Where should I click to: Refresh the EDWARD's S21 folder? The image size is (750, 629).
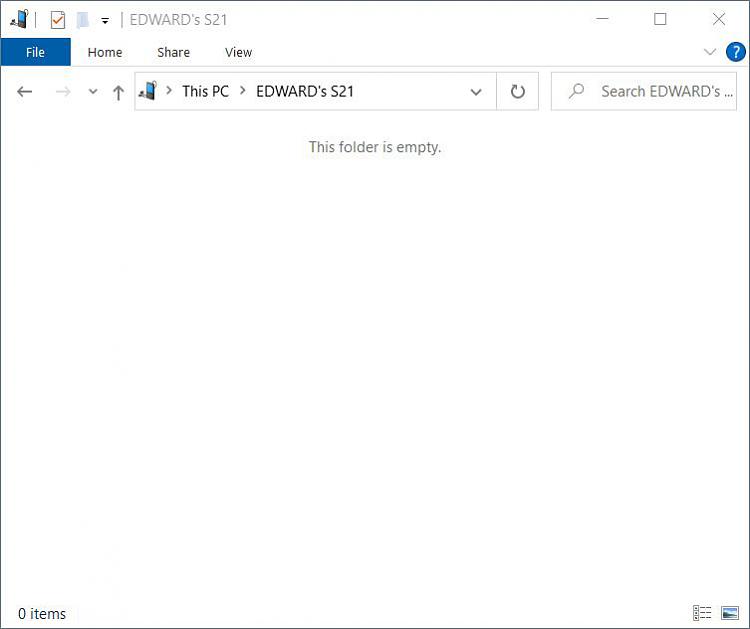518,91
